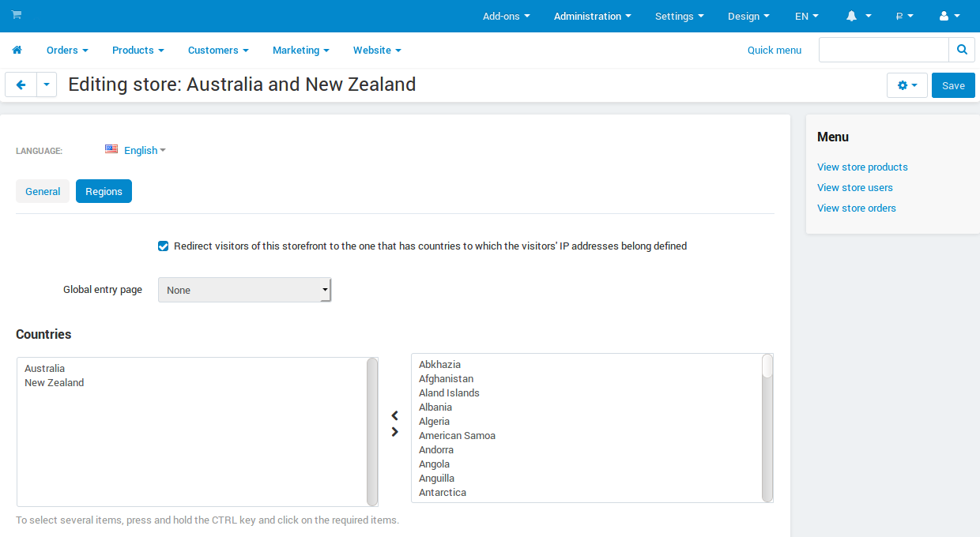Open the shopping cart storefront icon
The height and width of the screenshot is (537, 980).
[x=17, y=15]
